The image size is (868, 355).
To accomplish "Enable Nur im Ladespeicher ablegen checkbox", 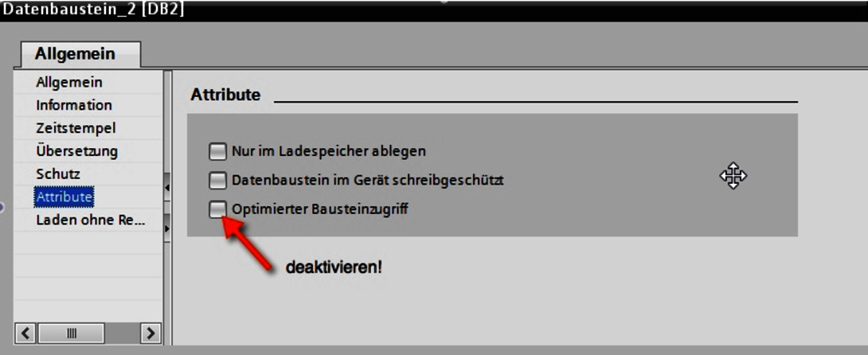I will 217,151.
